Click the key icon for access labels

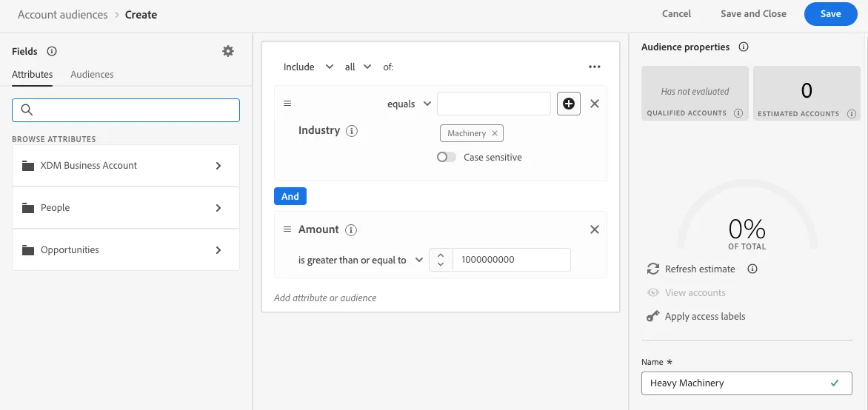pos(653,317)
